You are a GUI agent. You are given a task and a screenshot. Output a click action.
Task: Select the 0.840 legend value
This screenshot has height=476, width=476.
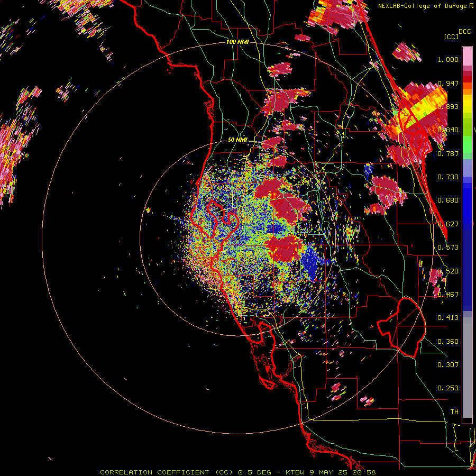(x=448, y=130)
